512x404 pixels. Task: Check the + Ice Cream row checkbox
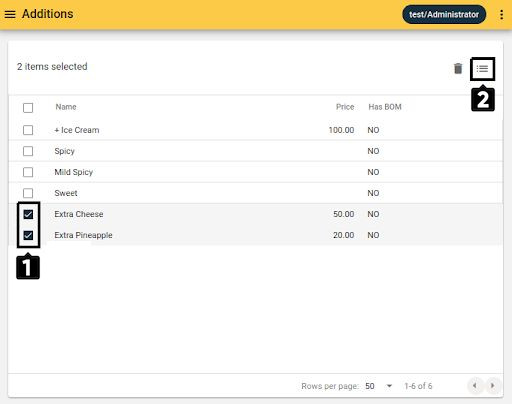tap(28, 130)
